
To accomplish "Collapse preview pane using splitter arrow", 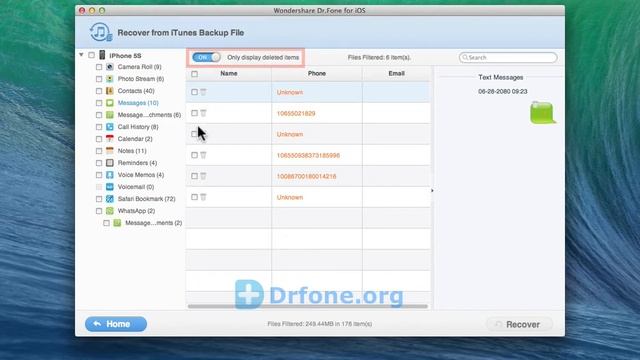I will click(432, 191).
